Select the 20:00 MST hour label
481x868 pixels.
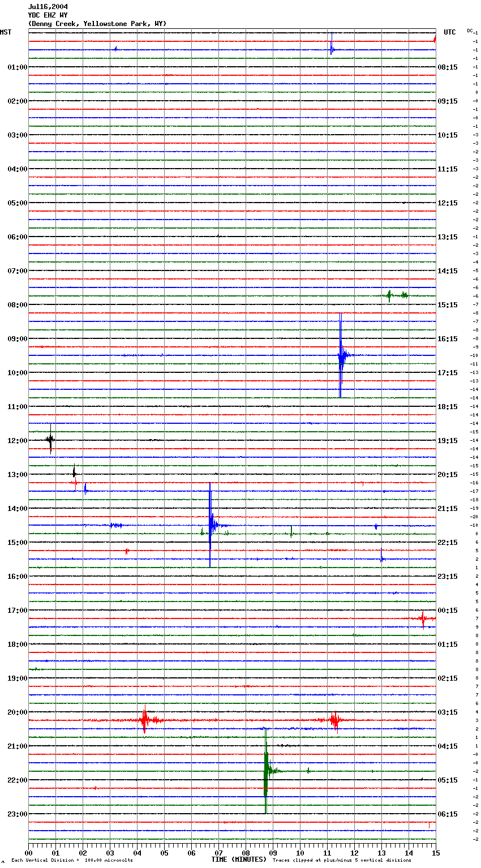[x=17, y=712]
